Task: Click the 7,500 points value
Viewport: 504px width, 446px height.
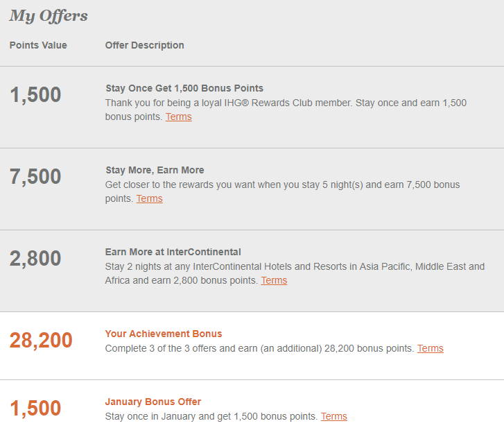Action: click(x=35, y=177)
